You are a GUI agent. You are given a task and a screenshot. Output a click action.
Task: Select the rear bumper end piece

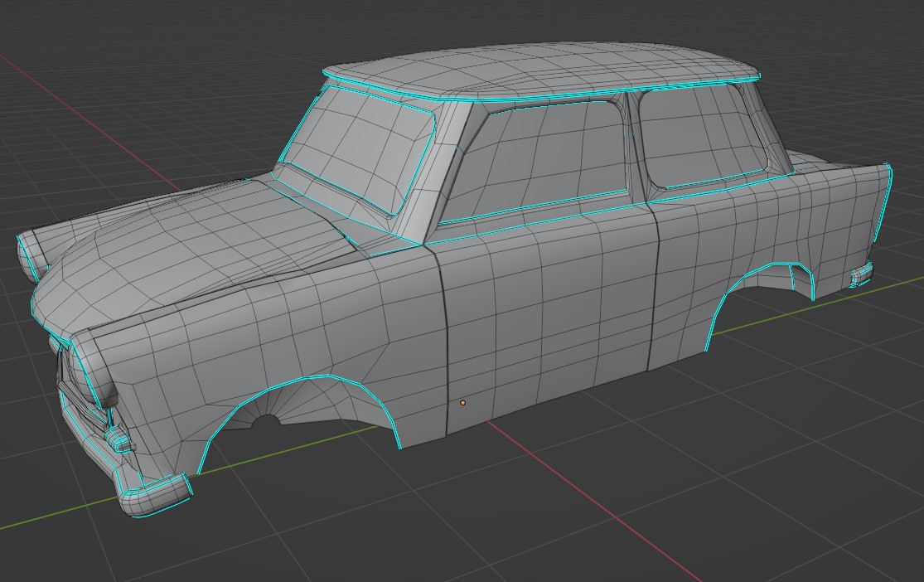[862, 274]
